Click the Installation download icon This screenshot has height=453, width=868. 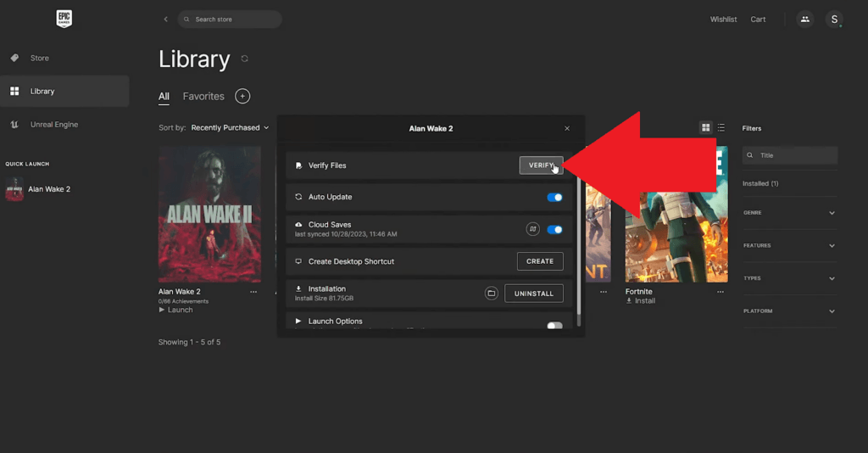point(298,289)
